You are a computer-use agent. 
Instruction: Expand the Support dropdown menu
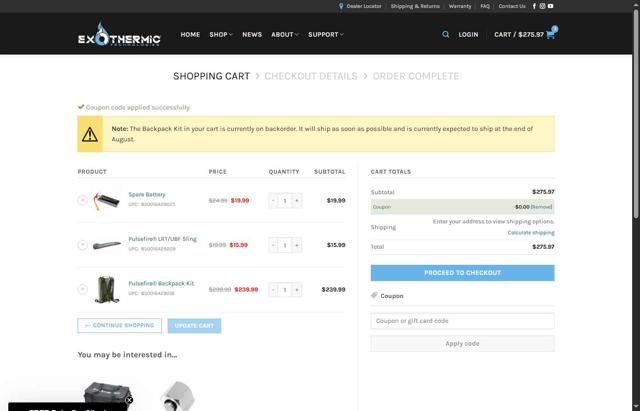[326, 35]
